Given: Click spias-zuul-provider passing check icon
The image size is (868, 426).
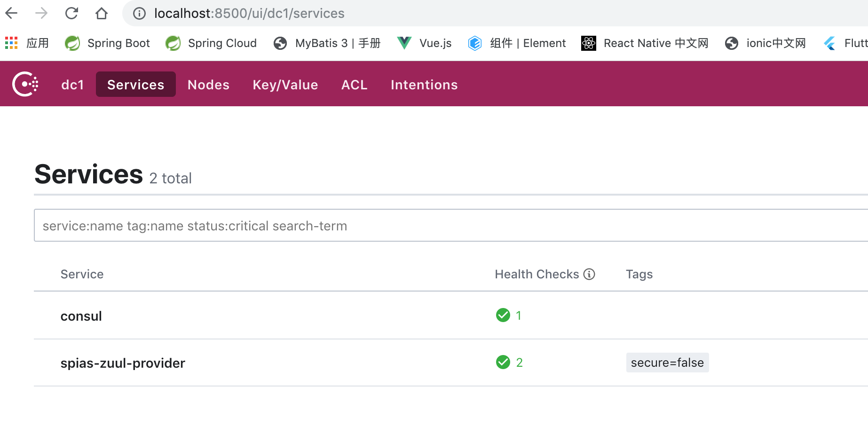Looking at the screenshot, I should [503, 362].
